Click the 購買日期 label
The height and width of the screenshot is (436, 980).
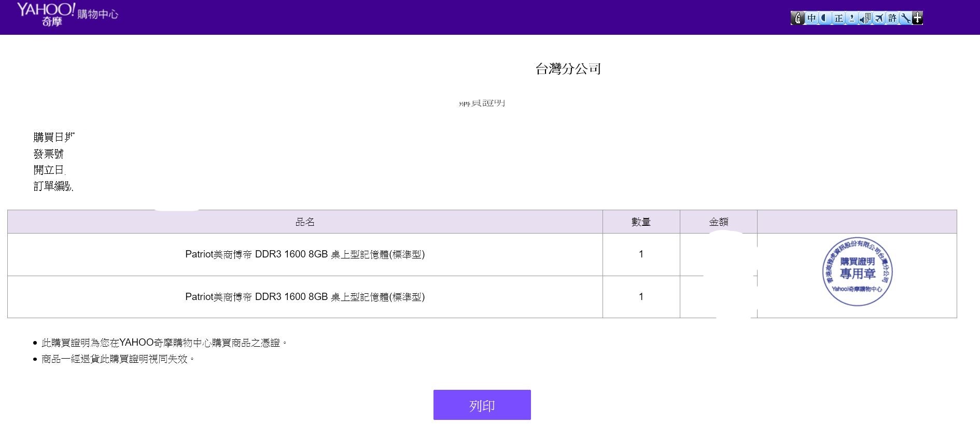[x=54, y=137]
